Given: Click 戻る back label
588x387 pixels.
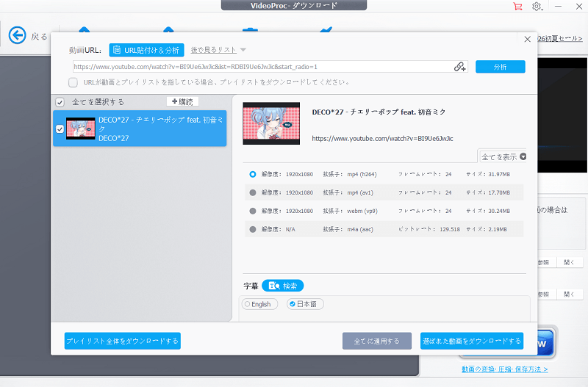Looking at the screenshot, I should [39, 36].
